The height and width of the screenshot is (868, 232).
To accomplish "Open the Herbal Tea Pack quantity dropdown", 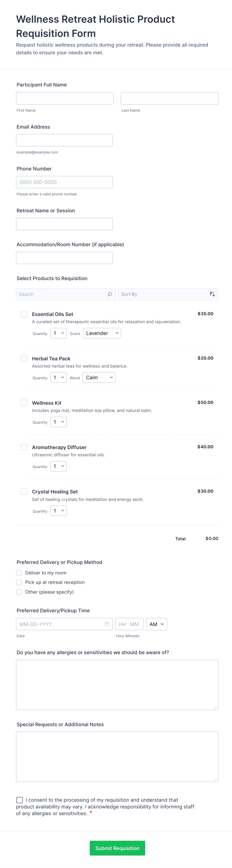I will (58, 377).
